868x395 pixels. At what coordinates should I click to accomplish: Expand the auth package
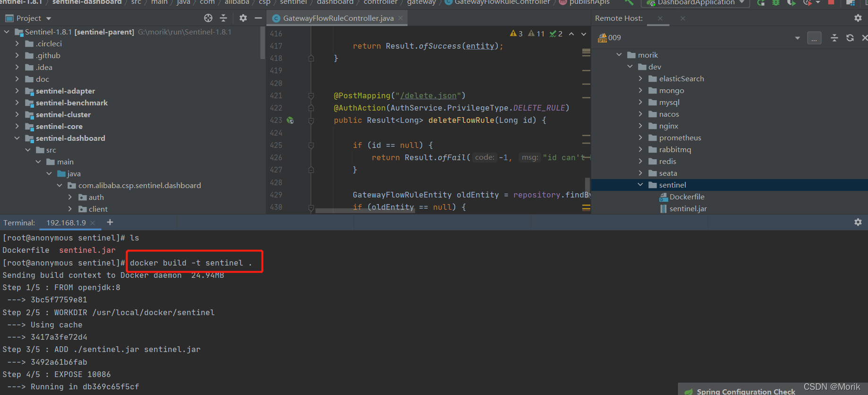[x=70, y=197]
